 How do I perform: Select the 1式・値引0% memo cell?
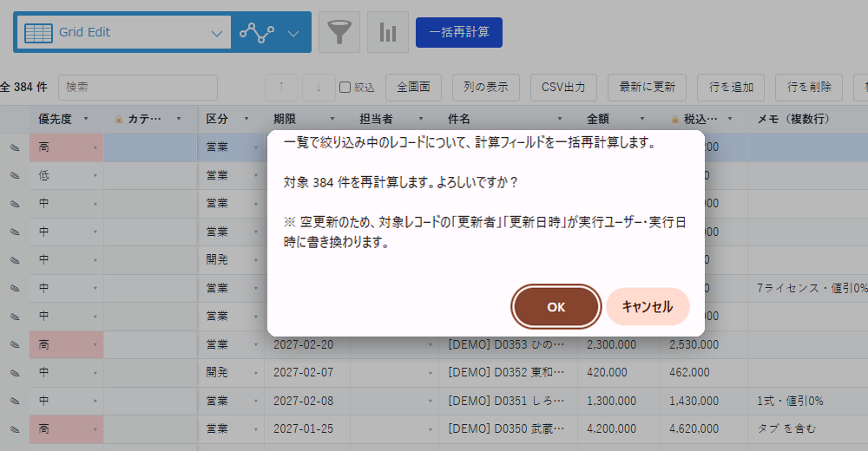(808, 401)
